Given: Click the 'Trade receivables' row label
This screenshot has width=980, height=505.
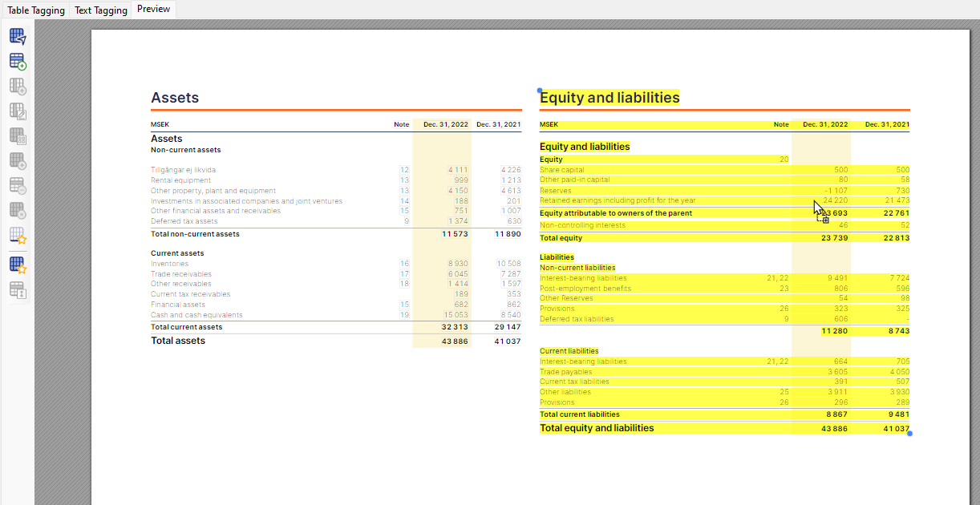Looking at the screenshot, I should (x=181, y=274).
